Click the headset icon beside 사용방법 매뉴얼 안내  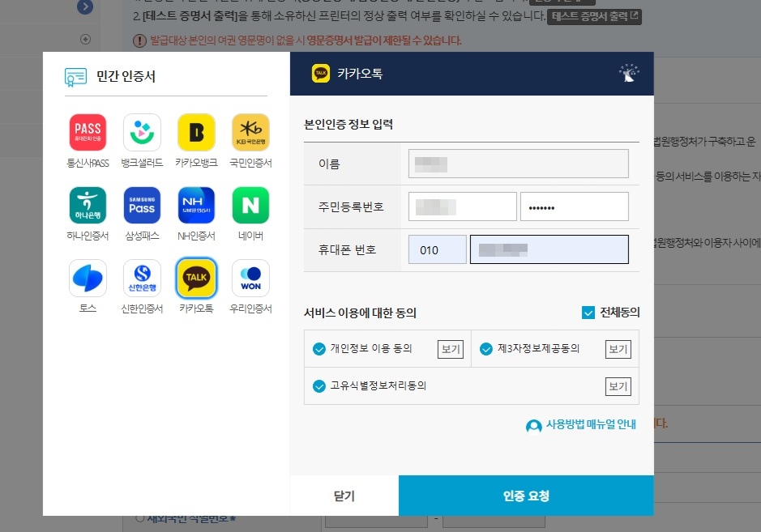click(534, 426)
